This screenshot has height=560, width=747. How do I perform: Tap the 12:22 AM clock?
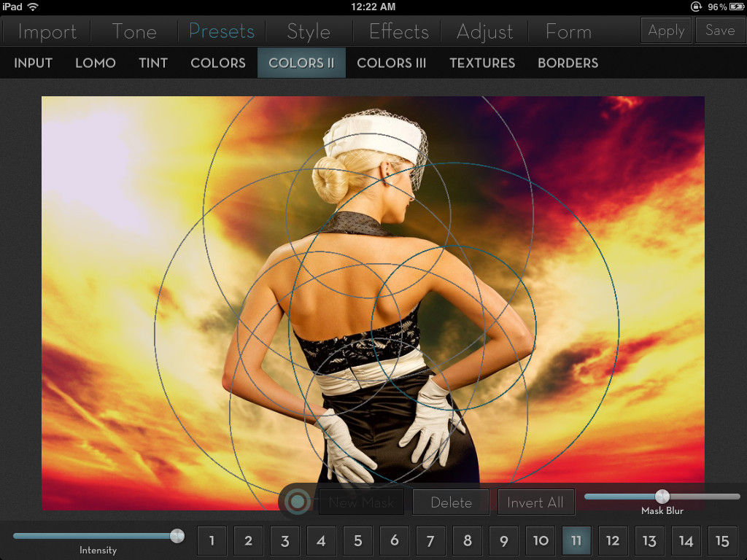tap(373, 7)
